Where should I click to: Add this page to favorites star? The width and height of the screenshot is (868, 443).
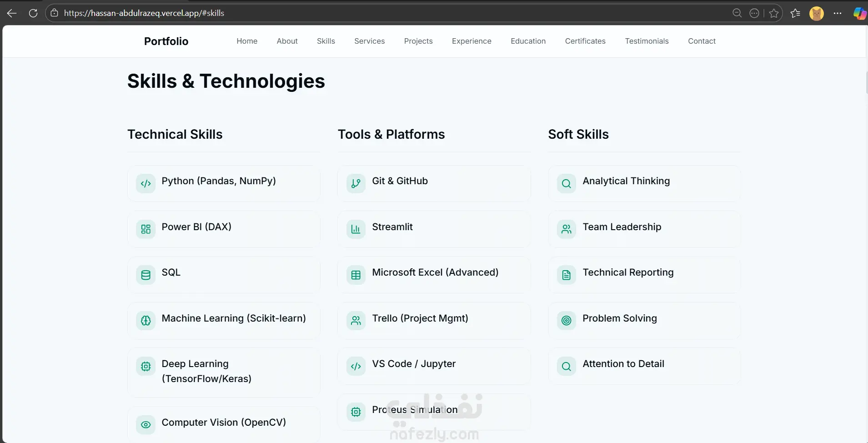(774, 13)
